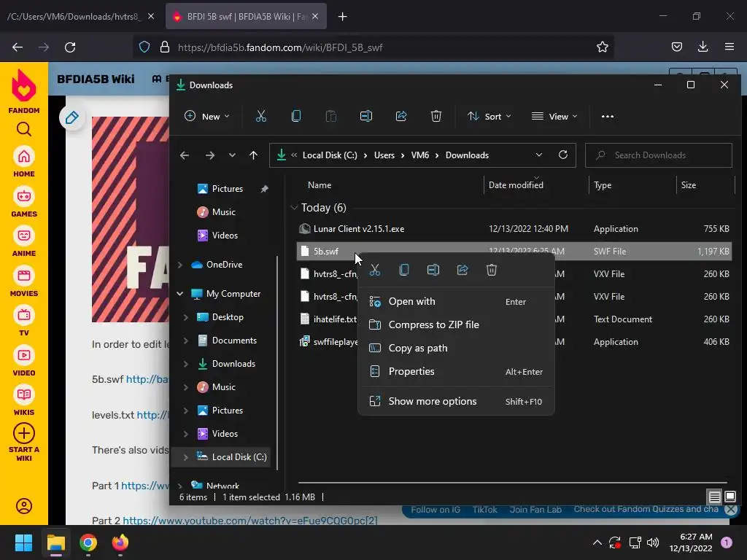Open Firefox downloads panel
Viewport: 747px width, 560px height.
703,47
